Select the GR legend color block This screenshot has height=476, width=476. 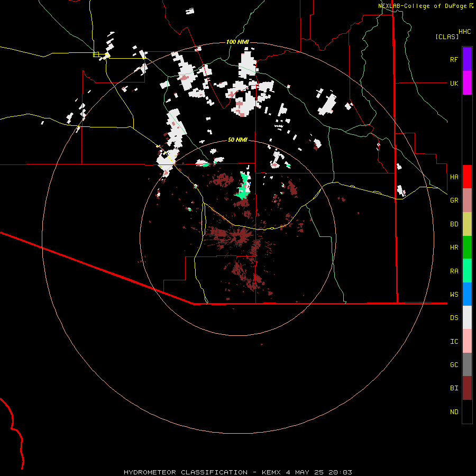(x=467, y=200)
